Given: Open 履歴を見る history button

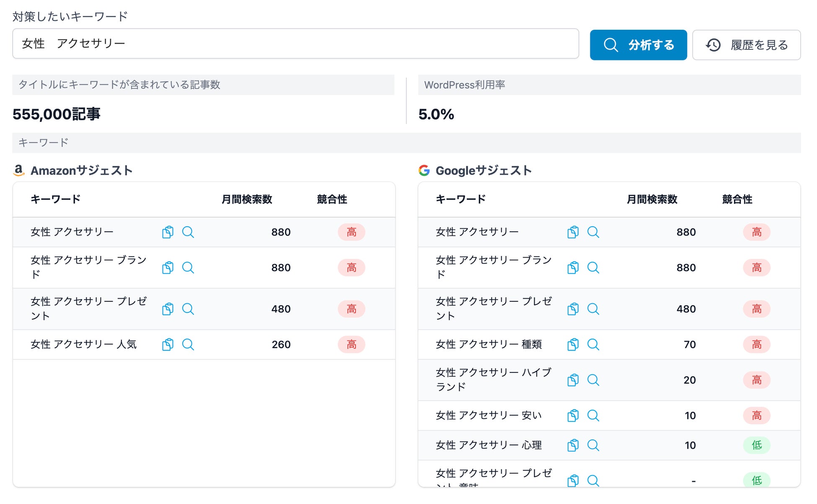Looking at the screenshot, I should coord(746,45).
